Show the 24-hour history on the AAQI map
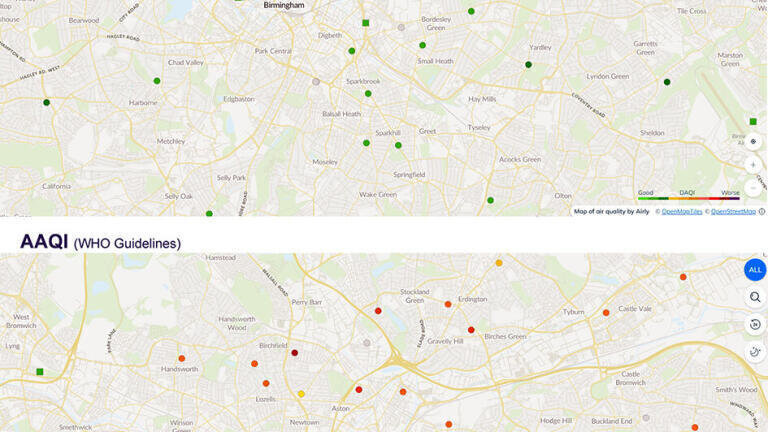The height and width of the screenshot is (432, 768). [755, 325]
